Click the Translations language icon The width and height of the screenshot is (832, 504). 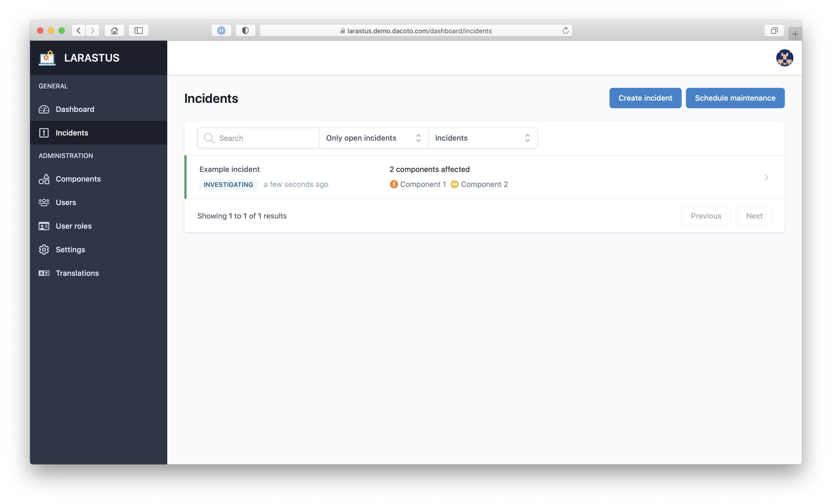click(44, 273)
